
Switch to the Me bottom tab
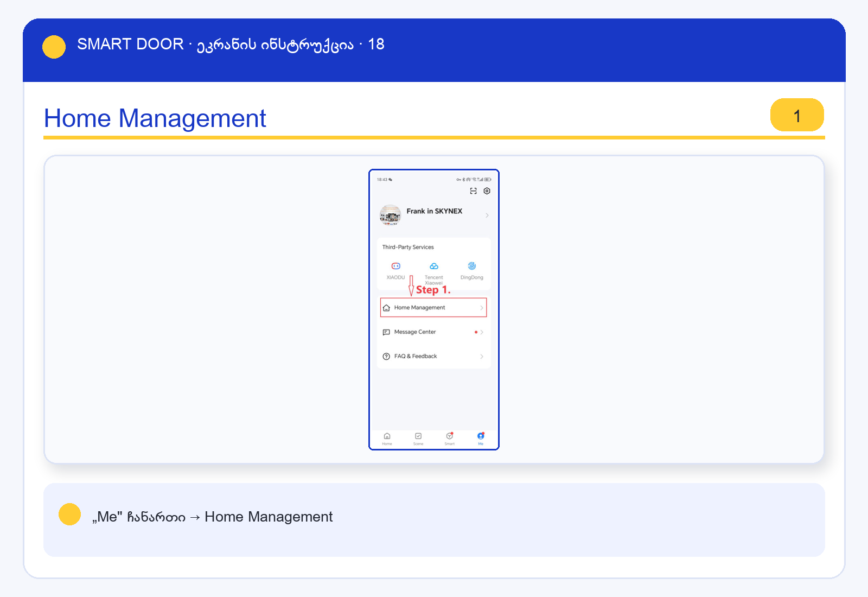tap(481, 439)
